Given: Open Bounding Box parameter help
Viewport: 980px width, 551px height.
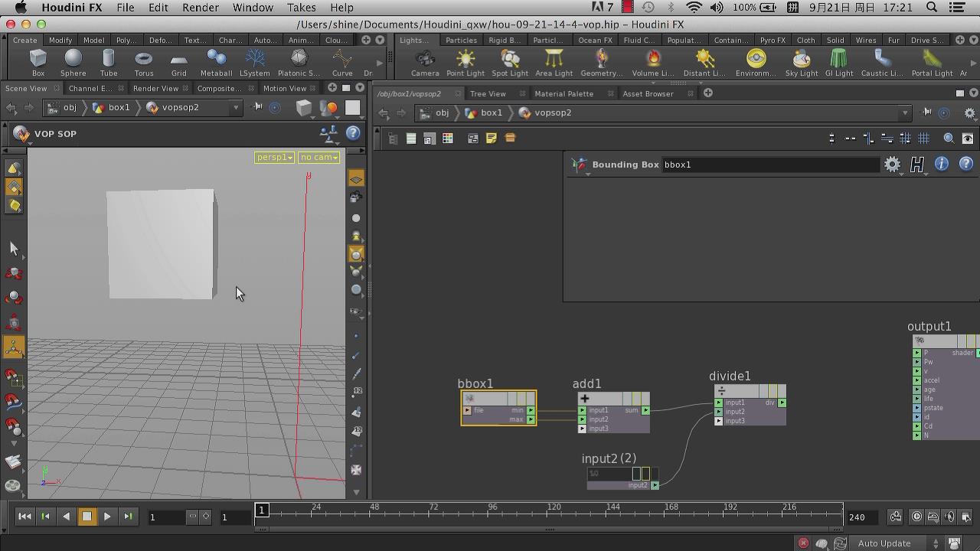Looking at the screenshot, I should (966, 165).
